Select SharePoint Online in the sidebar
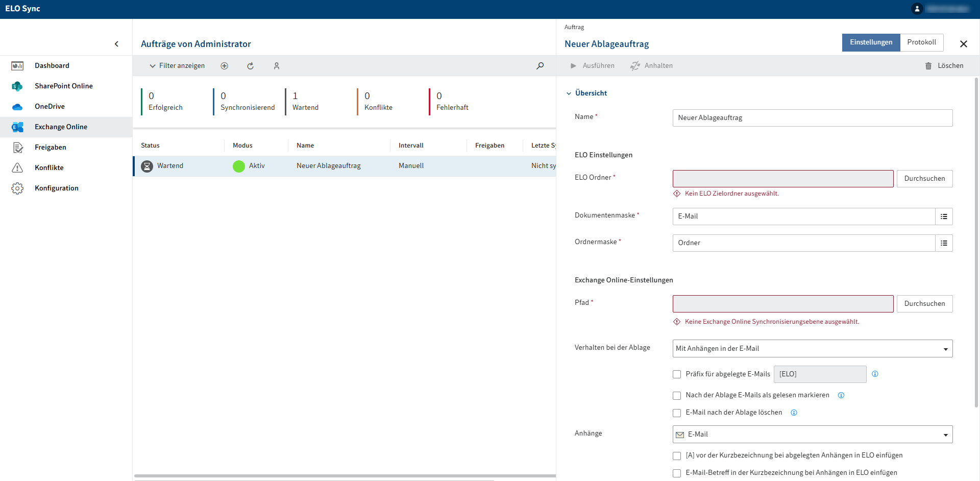 [66, 86]
